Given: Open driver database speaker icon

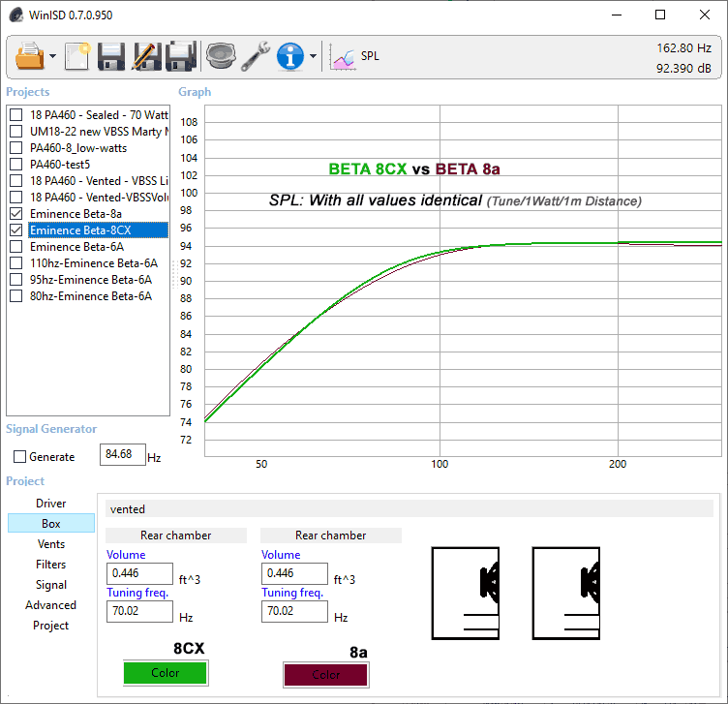Looking at the screenshot, I should pos(221,56).
